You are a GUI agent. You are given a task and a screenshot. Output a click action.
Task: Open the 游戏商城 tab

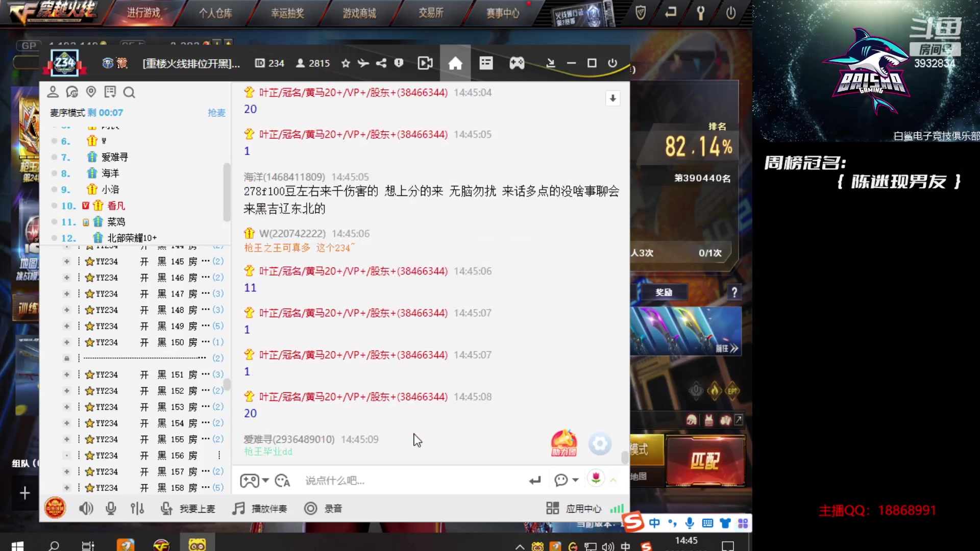[359, 13]
